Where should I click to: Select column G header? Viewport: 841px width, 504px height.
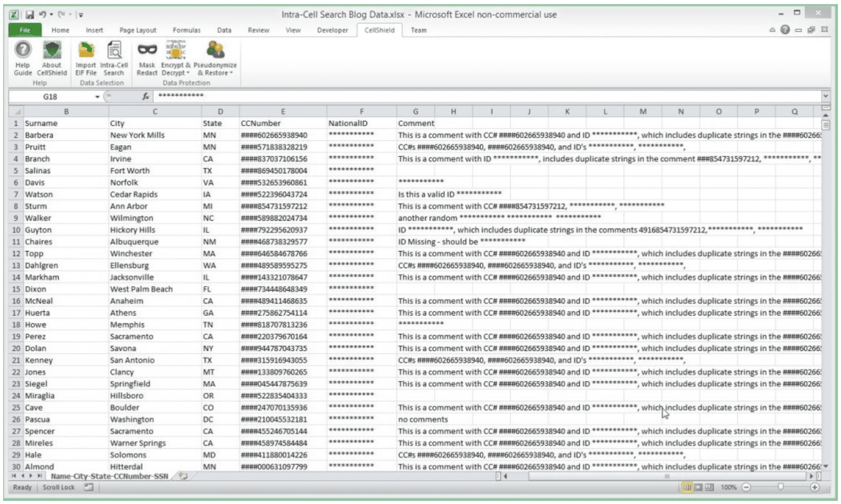415,111
